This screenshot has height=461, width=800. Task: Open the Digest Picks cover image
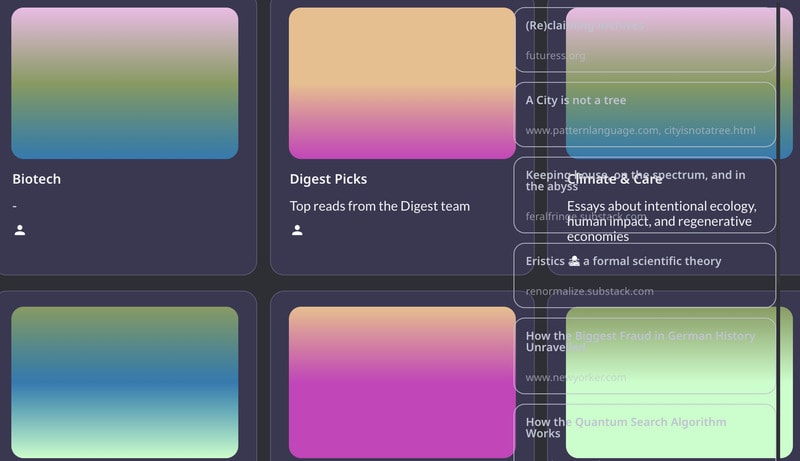click(x=402, y=83)
